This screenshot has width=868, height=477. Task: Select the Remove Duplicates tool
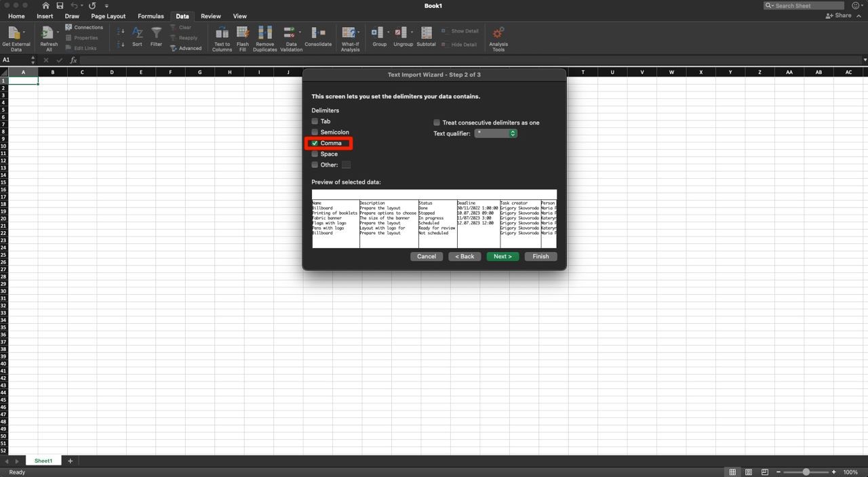pos(264,33)
